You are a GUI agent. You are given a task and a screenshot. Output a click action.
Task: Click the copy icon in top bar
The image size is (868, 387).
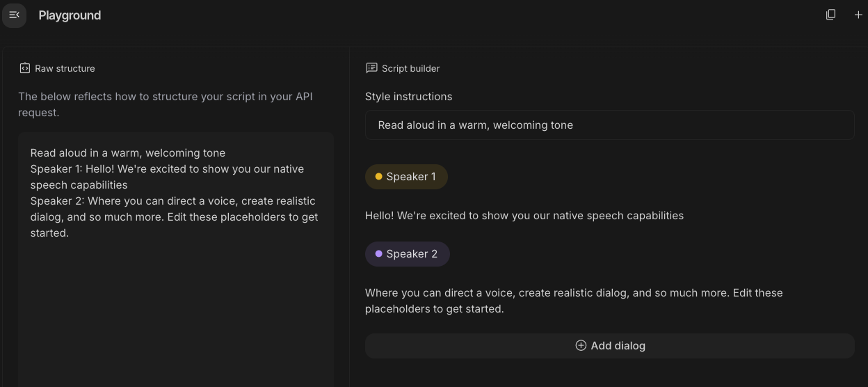tap(830, 15)
